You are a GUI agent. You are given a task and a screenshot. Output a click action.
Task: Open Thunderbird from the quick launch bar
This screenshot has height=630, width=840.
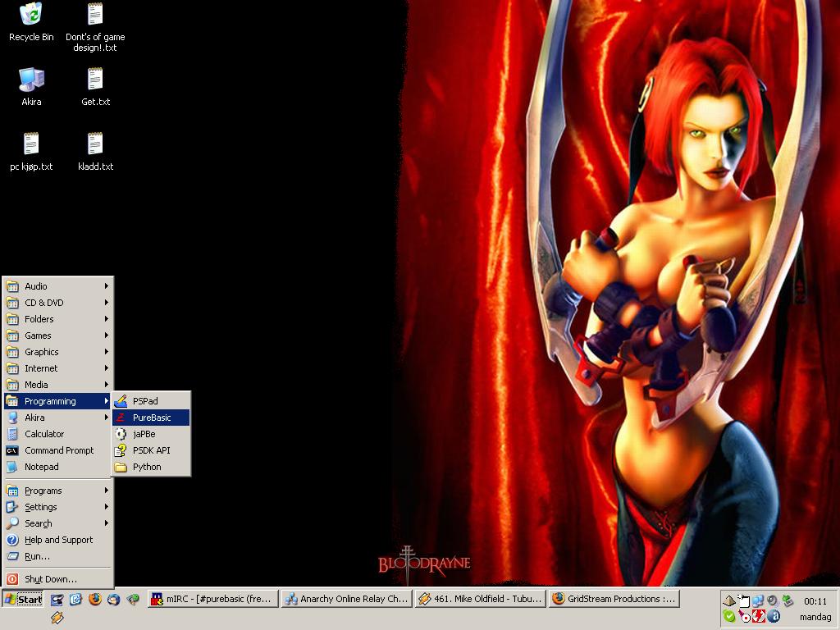pyautogui.click(x=113, y=599)
